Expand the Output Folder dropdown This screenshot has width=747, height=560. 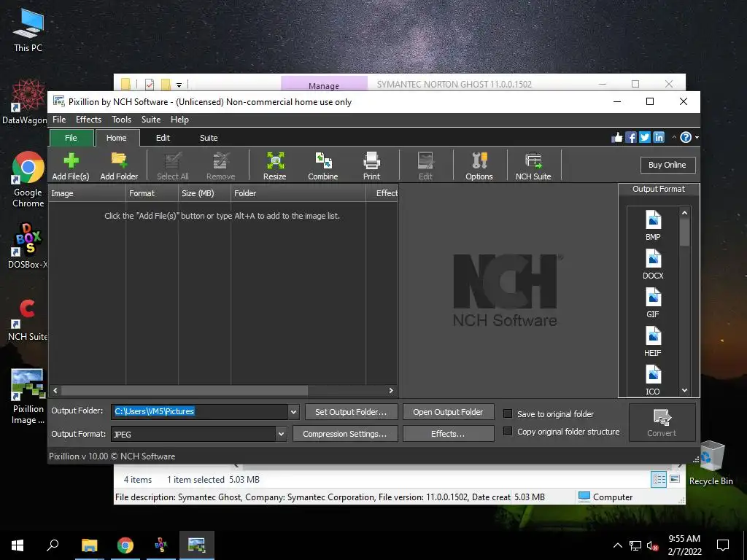pyautogui.click(x=293, y=412)
